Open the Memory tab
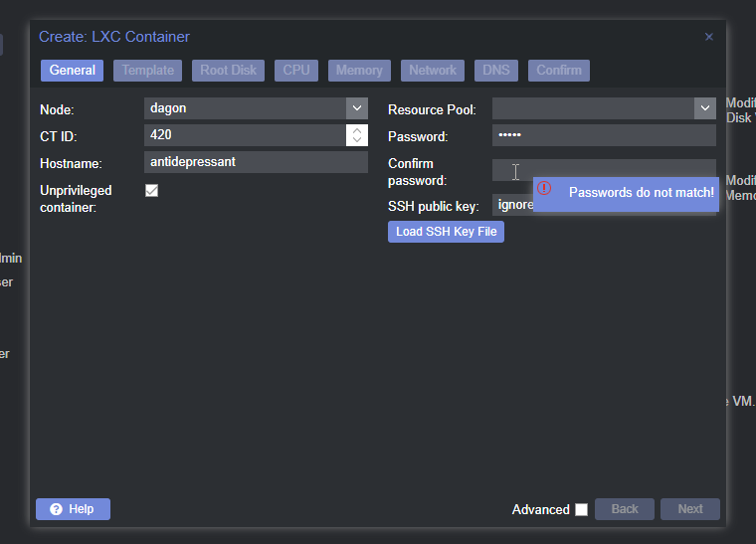Viewport: 756px width, 544px height. 359,71
